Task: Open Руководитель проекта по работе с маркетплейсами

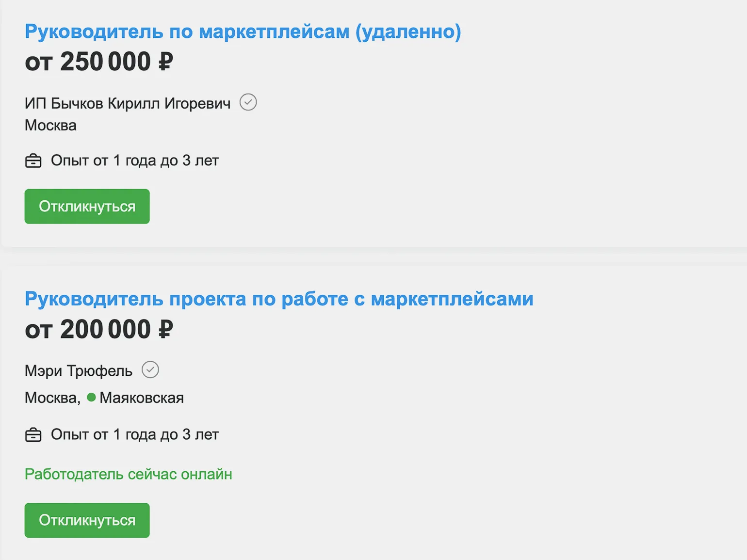Action: 279,299
